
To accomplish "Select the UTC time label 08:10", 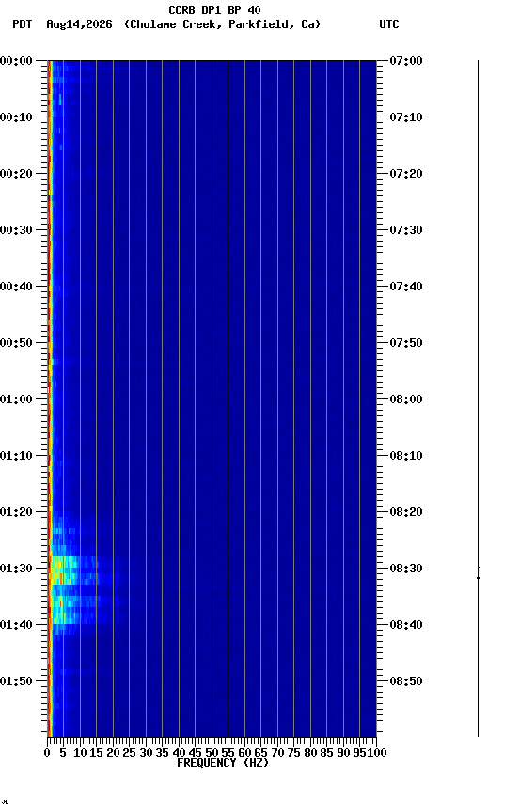I will [406, 456].
